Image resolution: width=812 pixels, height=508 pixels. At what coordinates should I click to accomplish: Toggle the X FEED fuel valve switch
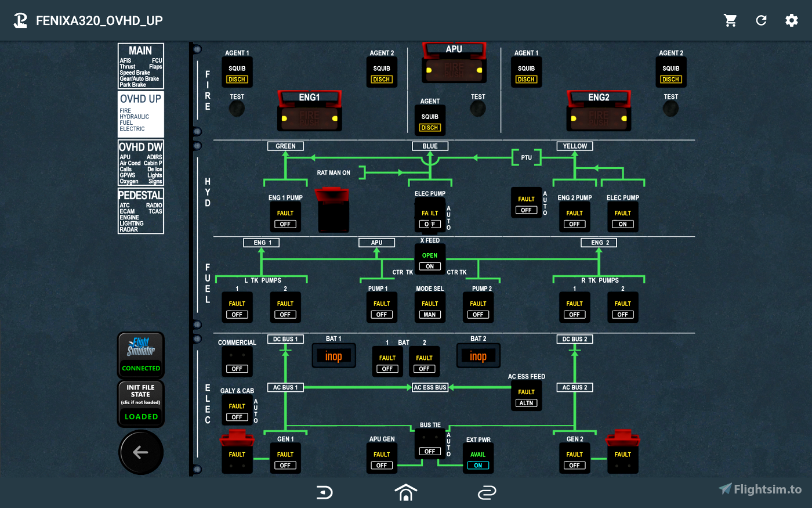(430, 260)
